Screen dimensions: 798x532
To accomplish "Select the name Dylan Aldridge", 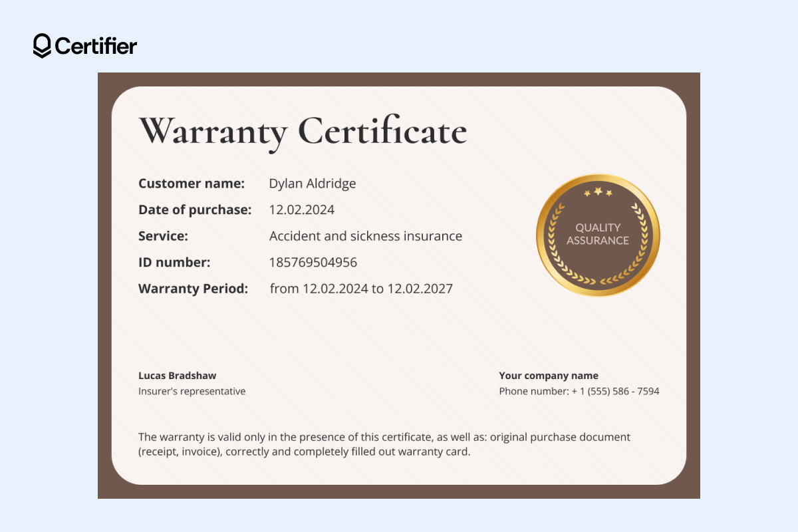I will point(313,184).
